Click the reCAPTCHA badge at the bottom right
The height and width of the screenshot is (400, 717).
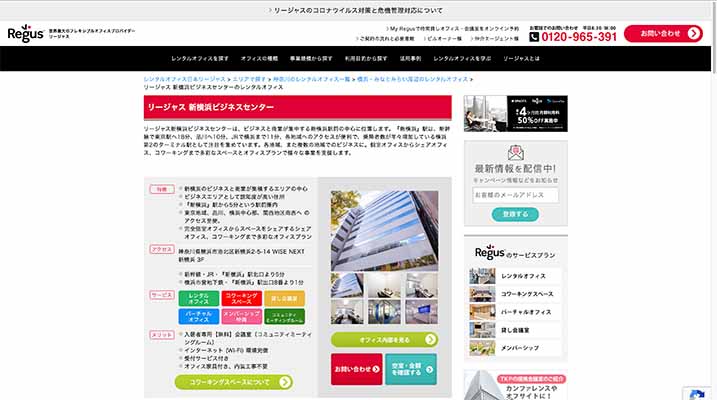[697, 394]
